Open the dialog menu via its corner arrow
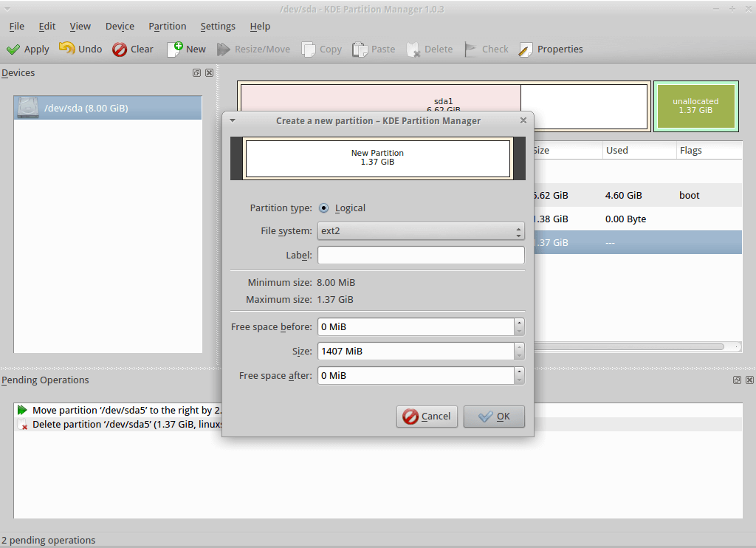 [233, 120]
